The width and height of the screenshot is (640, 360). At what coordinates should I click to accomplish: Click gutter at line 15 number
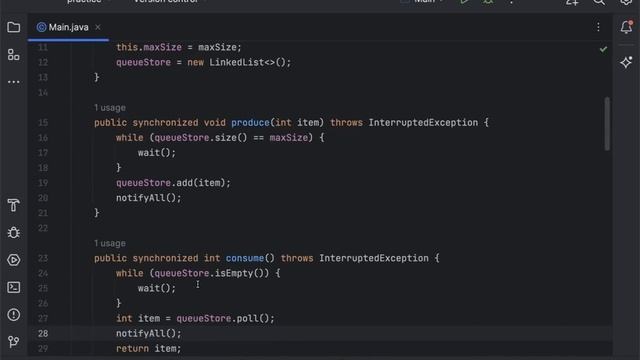(43, 122)
